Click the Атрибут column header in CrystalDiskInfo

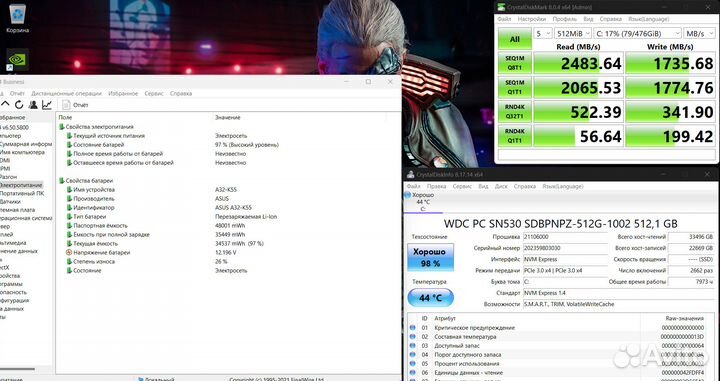coord(445,318)
